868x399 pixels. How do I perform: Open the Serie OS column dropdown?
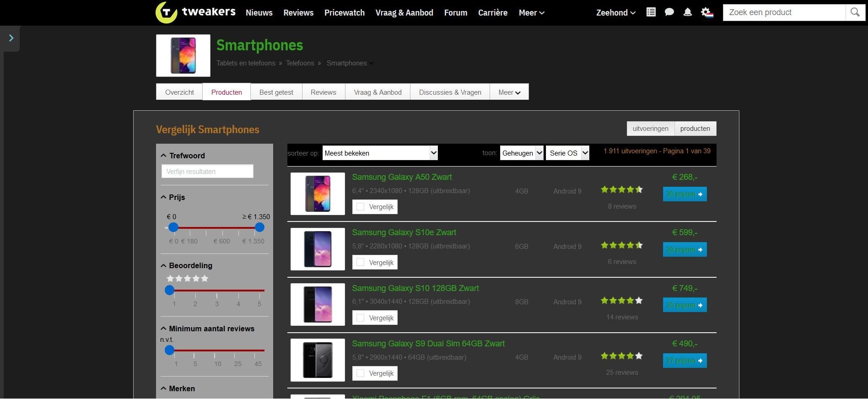pyautogui.click(x=567, y=153)
